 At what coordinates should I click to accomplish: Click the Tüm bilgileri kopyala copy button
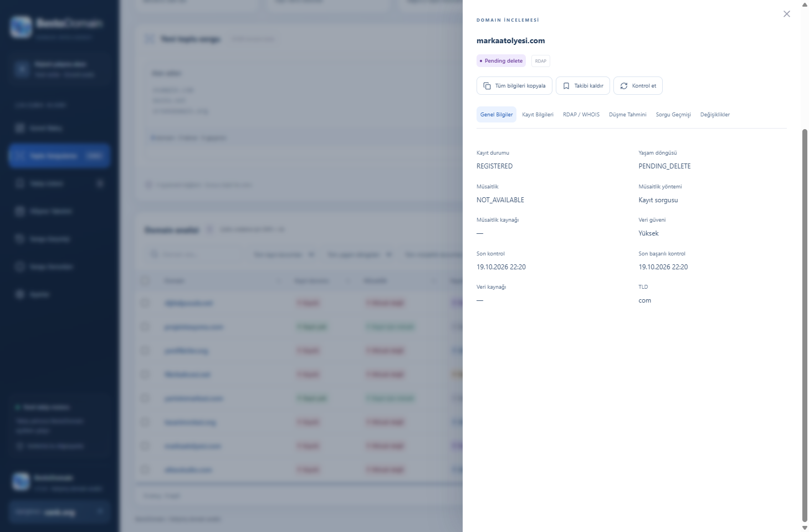click(514, 86)
